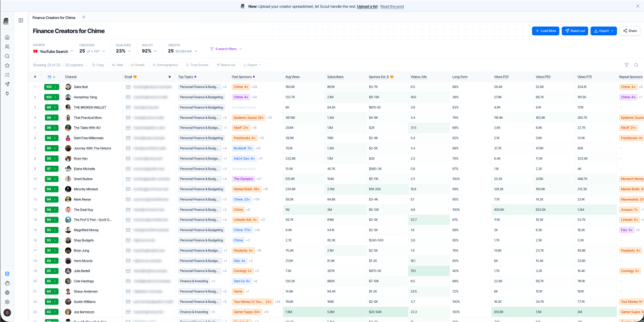Click The Olympics sponsor tag
The width and height of the screenshot is (644, 322).
pyautogui.click(x=243, y=179)
